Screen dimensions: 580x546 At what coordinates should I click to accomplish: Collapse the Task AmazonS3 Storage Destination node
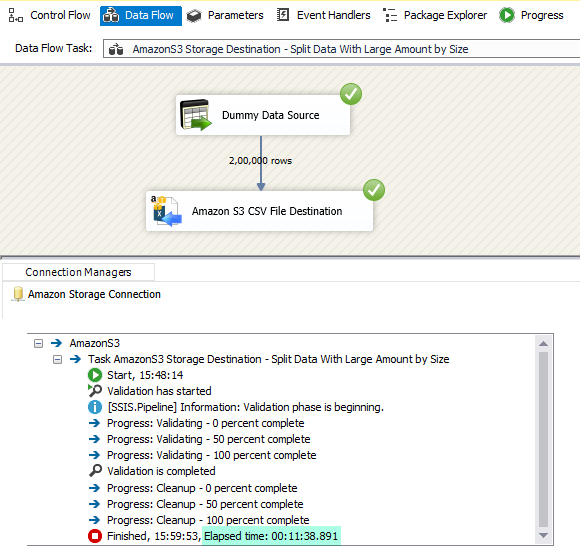coord(57,360)
